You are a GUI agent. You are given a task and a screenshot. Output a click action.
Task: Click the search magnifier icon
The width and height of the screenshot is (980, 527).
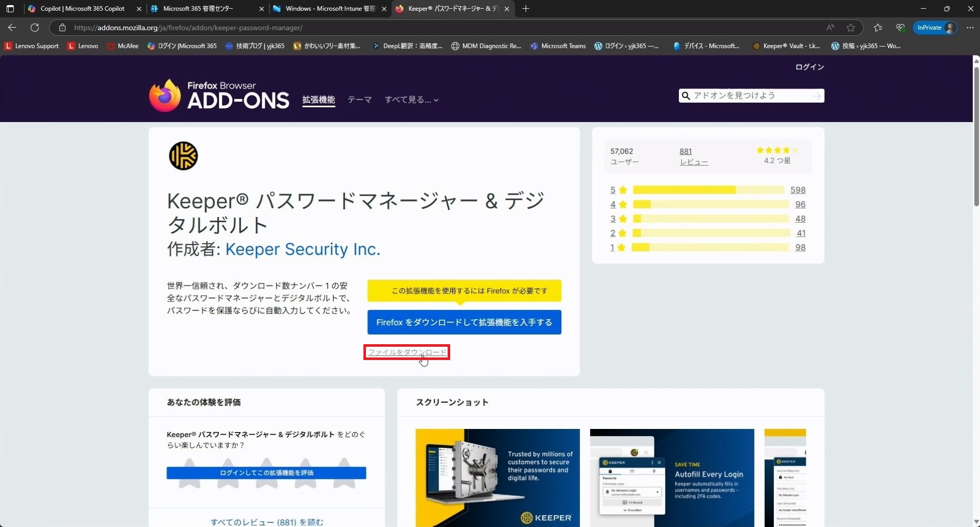tap(686, 96)
